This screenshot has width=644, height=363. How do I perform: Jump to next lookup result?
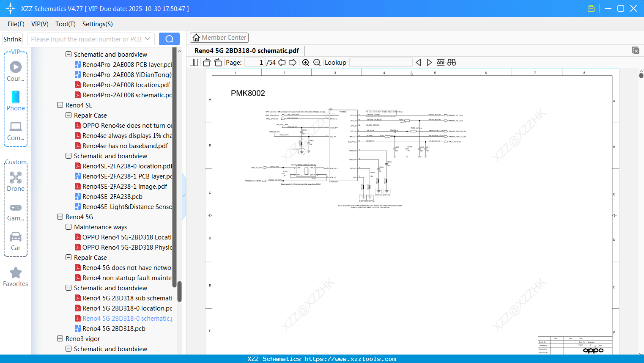click(x=429, y=63)
